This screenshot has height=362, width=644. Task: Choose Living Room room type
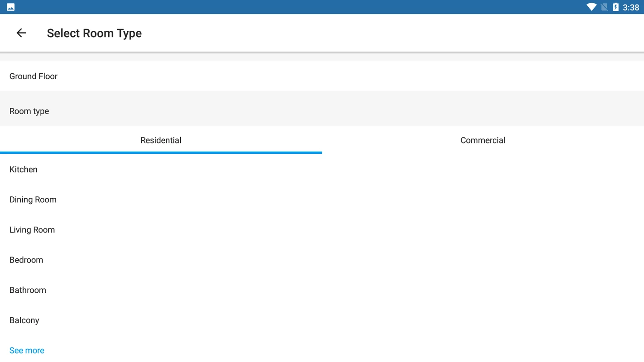(322, 230)
